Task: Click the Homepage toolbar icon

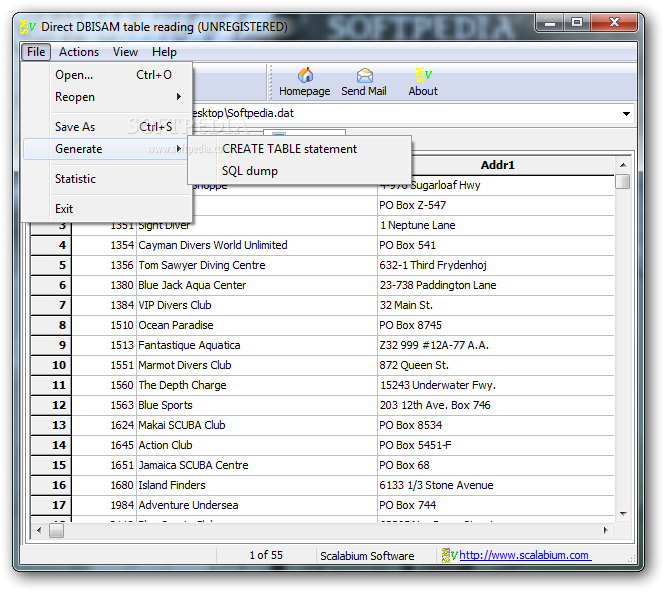Action: coord(305,75)
